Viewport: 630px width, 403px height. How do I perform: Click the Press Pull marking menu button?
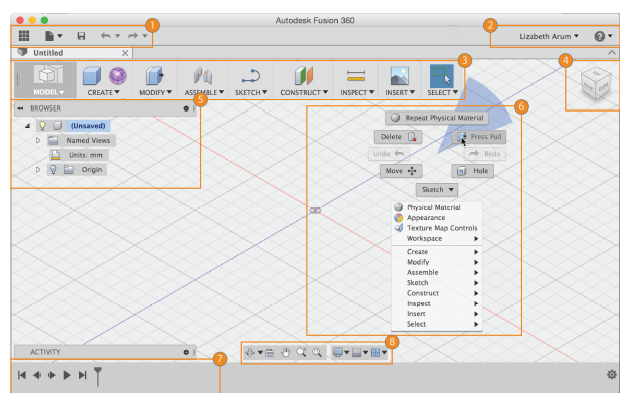(479, 137)
